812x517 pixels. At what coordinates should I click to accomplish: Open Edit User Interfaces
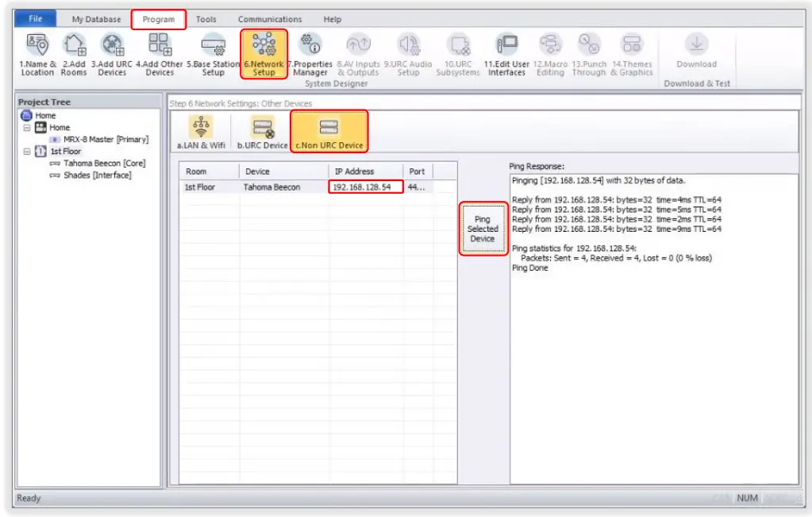pyautogui.click(x=506, y=53)
